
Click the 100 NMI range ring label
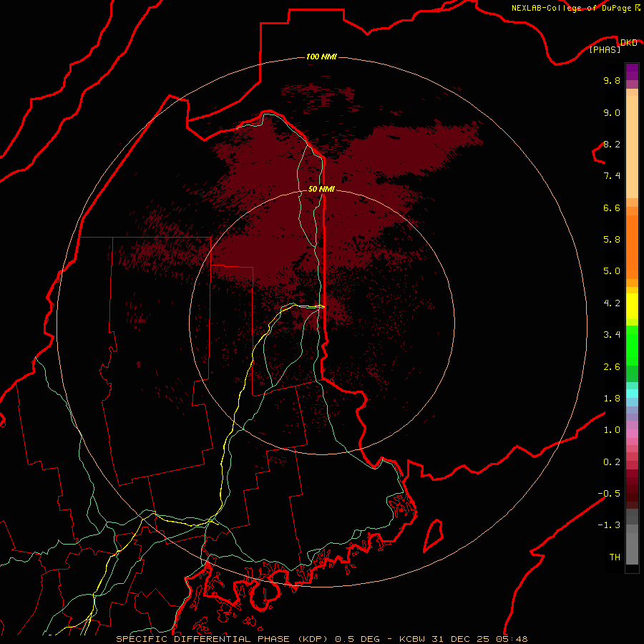coord(321,57)
